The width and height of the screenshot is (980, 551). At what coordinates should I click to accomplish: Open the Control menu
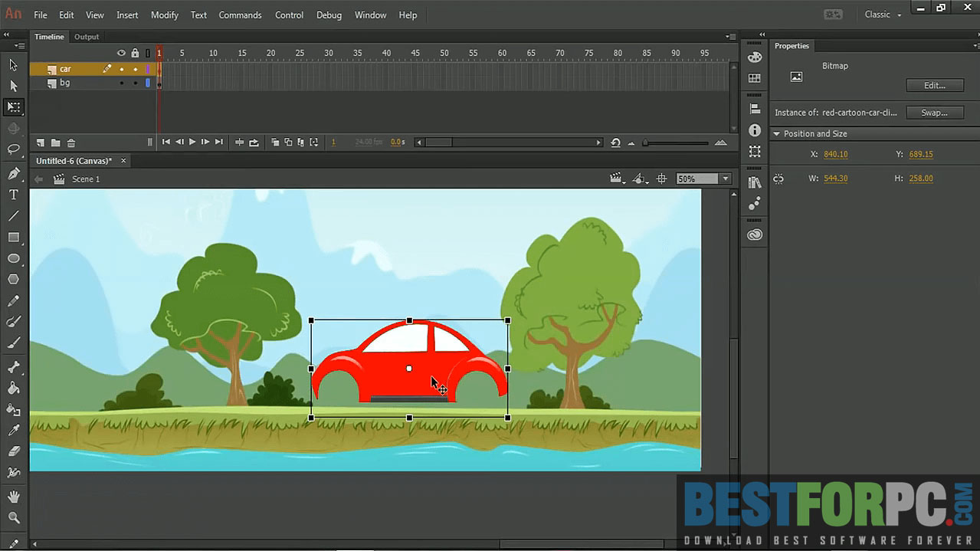(289, 15)
